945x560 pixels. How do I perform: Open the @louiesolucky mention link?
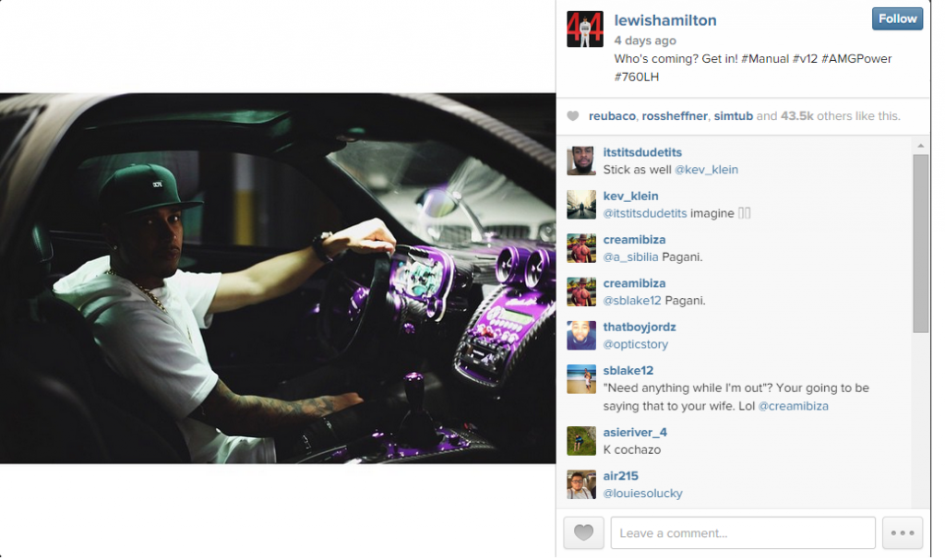point(642,493)
